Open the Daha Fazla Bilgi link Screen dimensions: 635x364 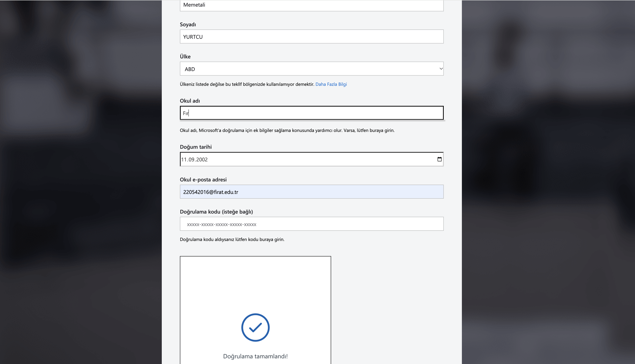tap(331, 84)
